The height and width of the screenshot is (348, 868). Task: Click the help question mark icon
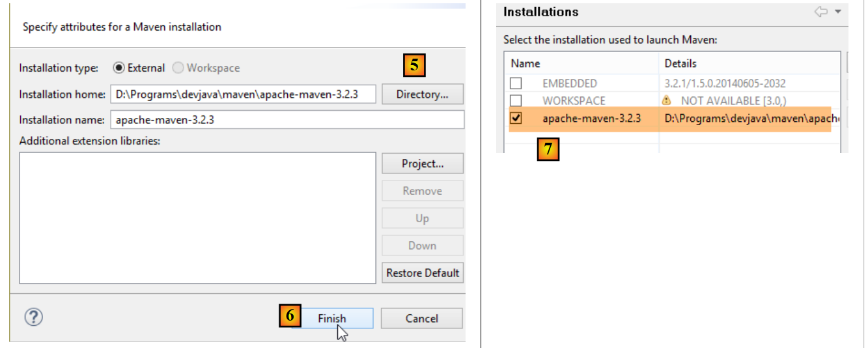pos(33,317)
